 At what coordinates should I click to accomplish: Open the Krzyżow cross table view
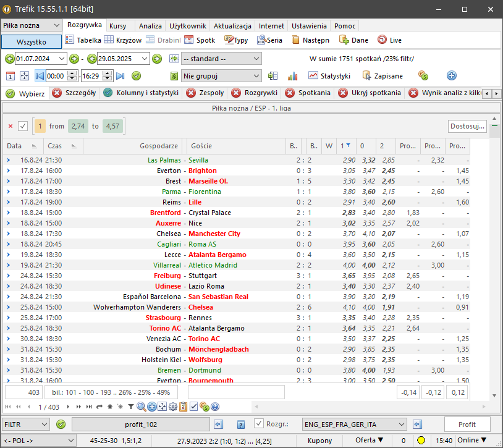(122, 40)
